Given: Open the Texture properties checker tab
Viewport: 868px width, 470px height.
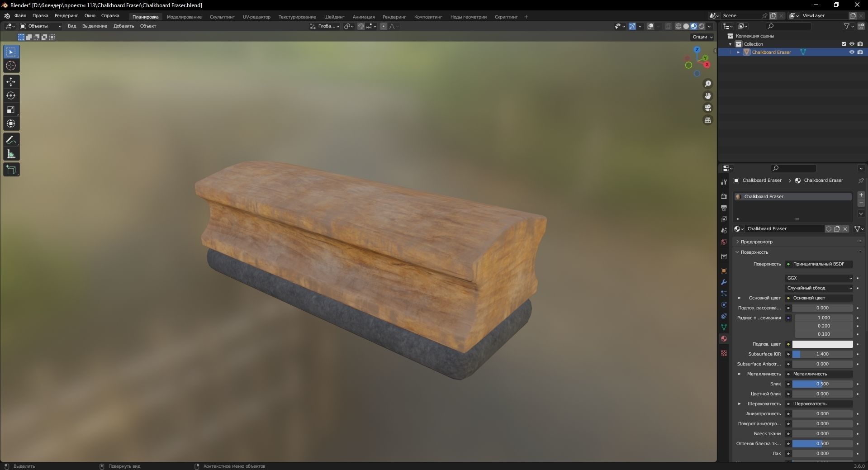Looking at the screenshot, I should click(x=724, y=353).
